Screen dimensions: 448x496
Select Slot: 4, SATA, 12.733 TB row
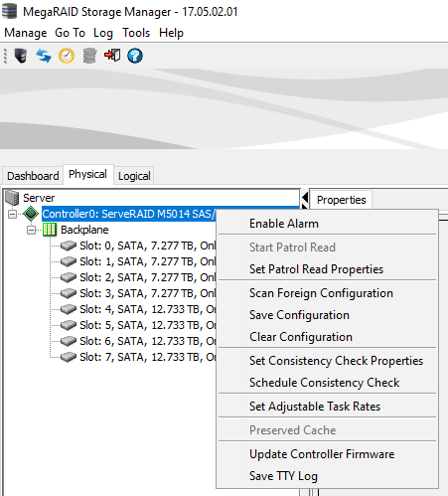click(x=147, y=309)
